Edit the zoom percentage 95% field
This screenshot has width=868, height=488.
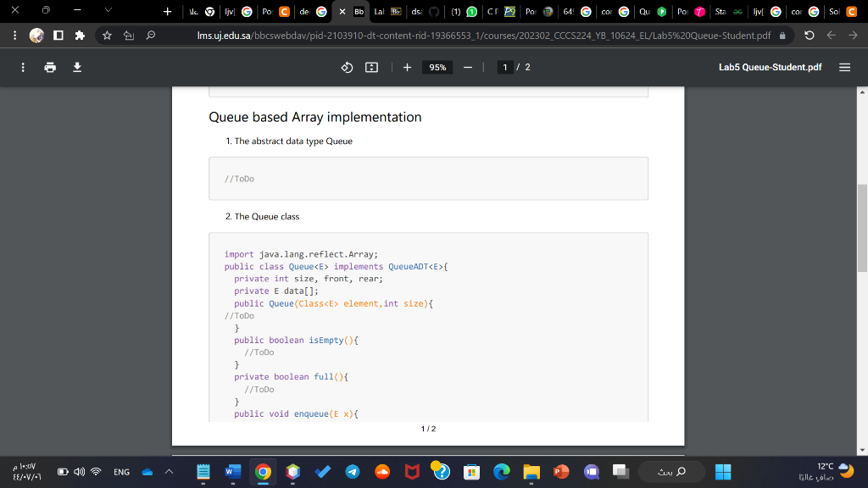click(437, 67)
